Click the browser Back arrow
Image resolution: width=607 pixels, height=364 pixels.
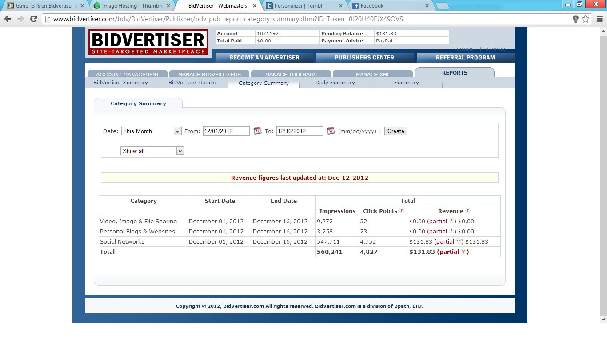[8, 19]
